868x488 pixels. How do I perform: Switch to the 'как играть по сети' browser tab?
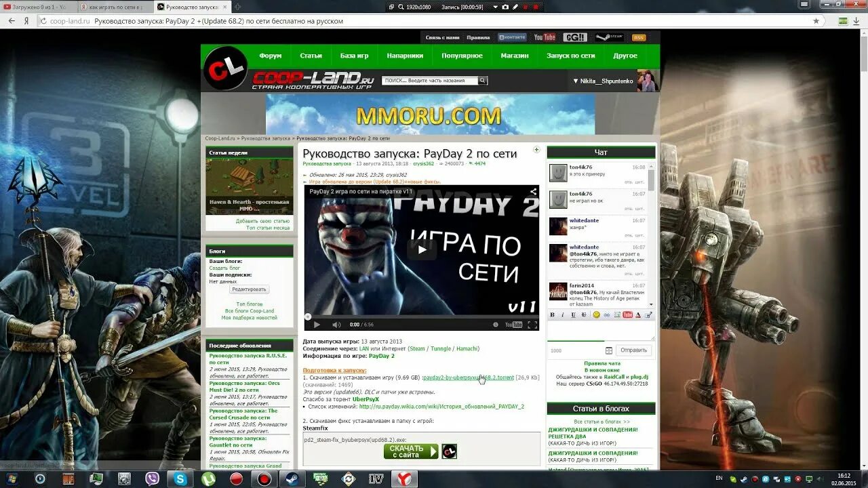[116, 7]
